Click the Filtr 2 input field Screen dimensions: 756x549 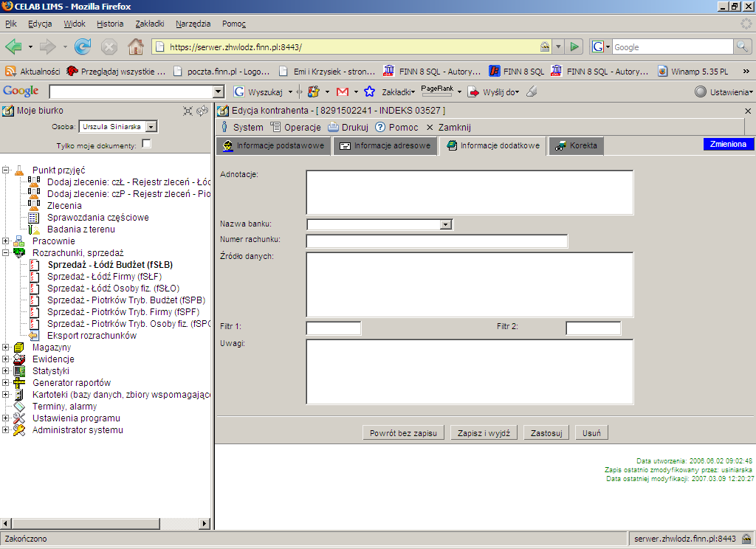pos(594,328)
